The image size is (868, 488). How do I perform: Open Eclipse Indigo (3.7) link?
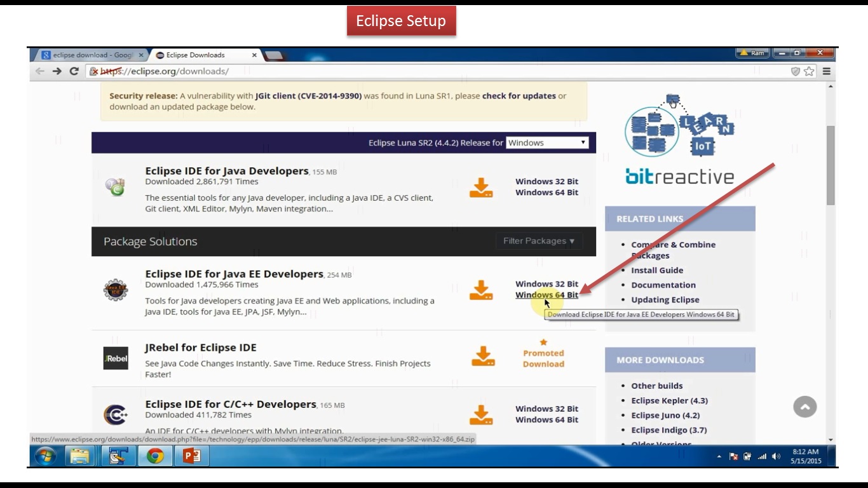pyautogui.click(x=669, y=430)
